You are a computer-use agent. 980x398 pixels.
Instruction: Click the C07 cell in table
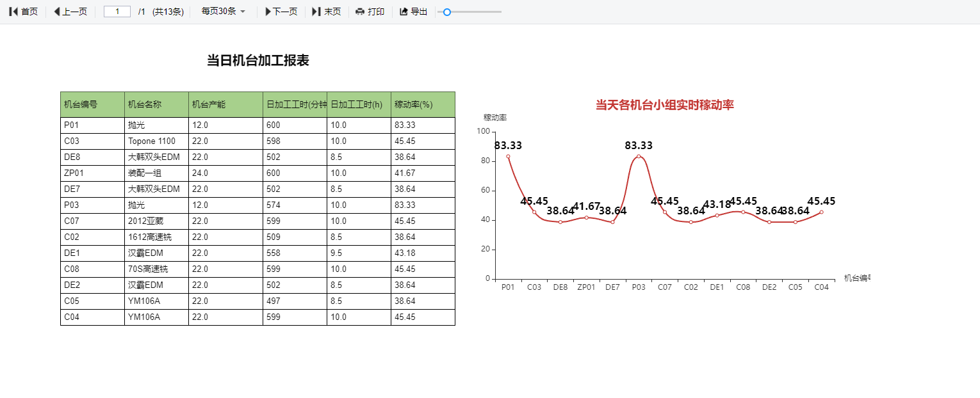coord(93,221)
